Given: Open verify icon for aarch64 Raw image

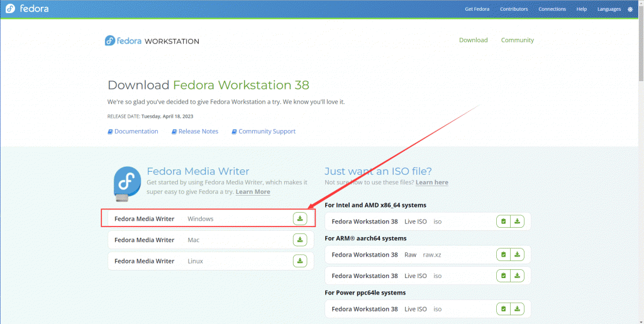Looking at the screenshot, I should [503, 255].
